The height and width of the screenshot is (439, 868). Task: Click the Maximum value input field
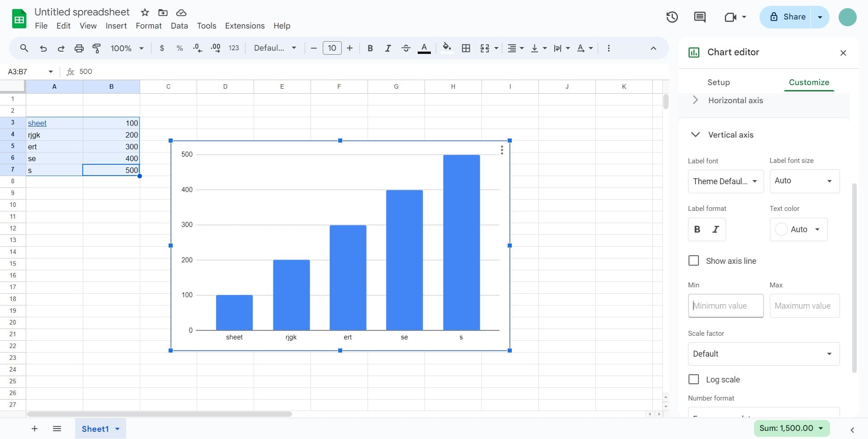(804, 306)
